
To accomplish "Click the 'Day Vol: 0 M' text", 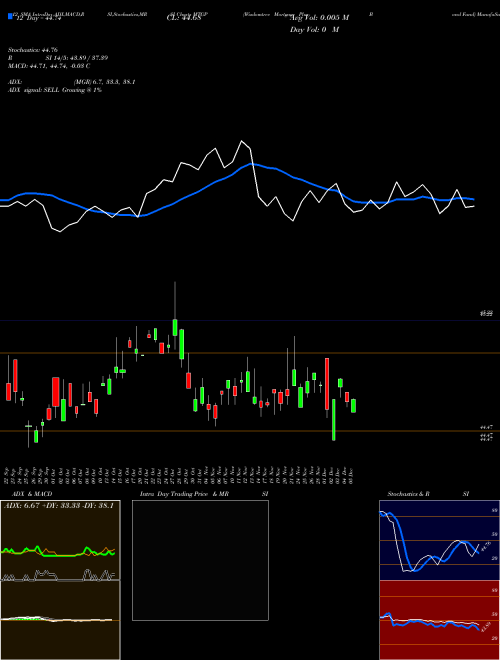I will click(314, 30).
